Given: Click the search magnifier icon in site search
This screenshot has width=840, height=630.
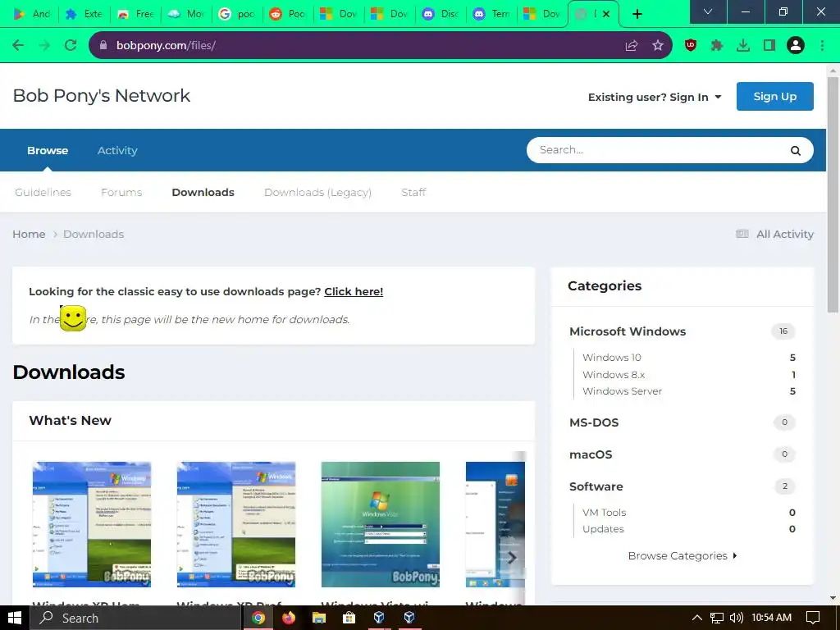Looking at the screenshot, I should 796,151.
